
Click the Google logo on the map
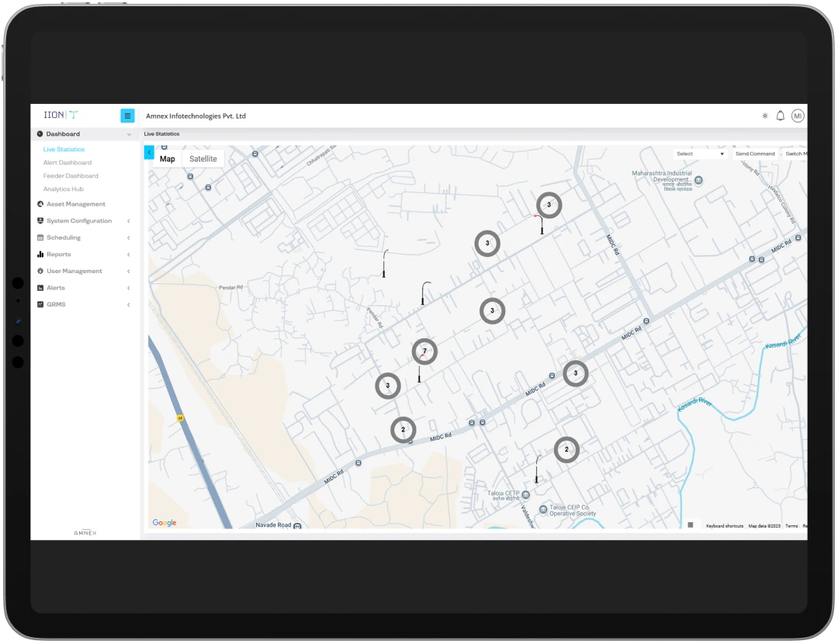pos(164,523)
